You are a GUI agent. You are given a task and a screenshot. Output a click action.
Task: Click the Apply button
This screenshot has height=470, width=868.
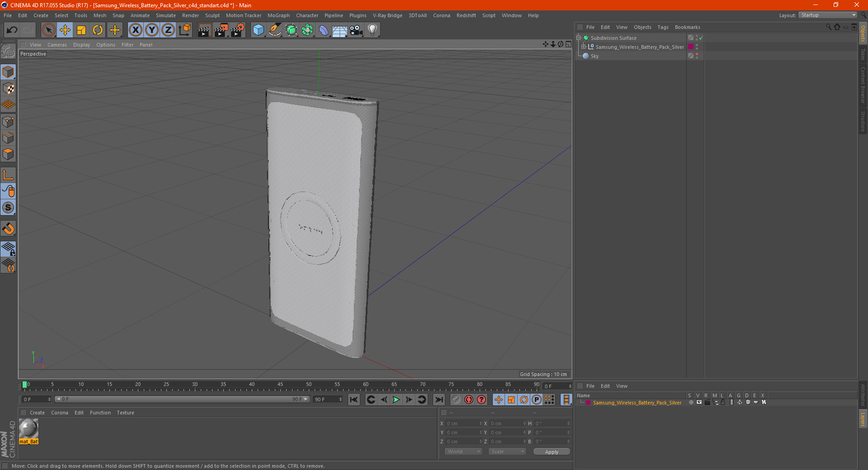[551, 451]
